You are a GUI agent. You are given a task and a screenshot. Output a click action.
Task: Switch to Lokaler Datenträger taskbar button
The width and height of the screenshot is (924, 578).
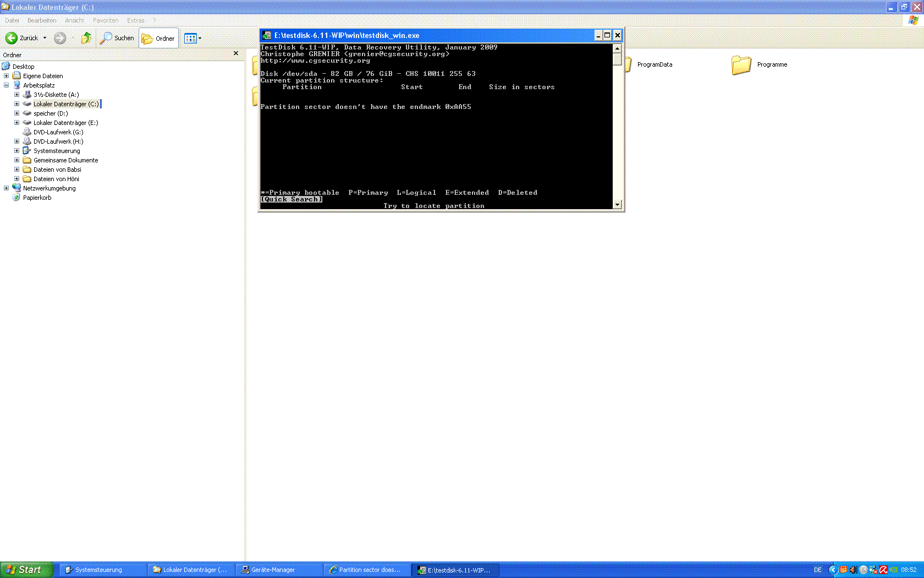point(191,570)
